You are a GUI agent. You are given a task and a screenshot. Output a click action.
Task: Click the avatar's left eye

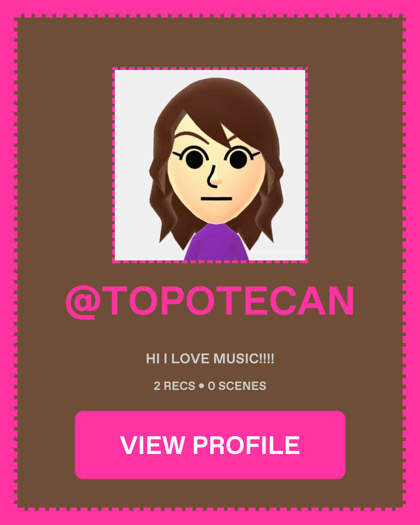tap(194, 158)
